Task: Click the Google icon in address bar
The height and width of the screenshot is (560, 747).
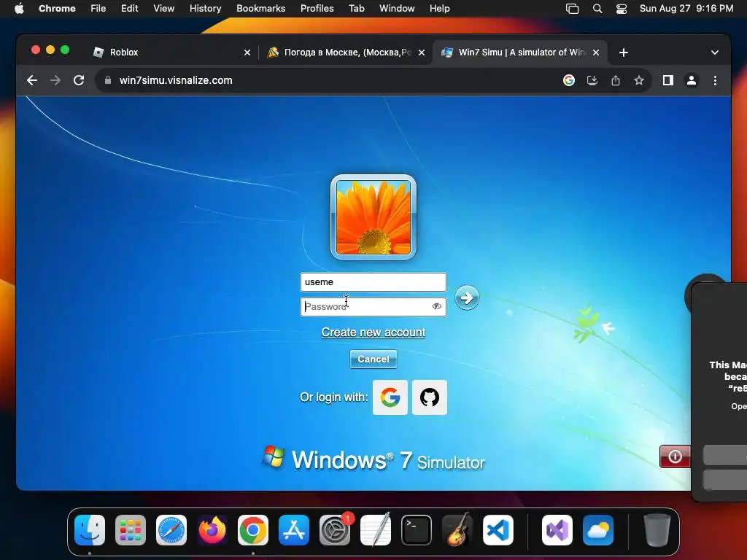Action: point(568,80)
